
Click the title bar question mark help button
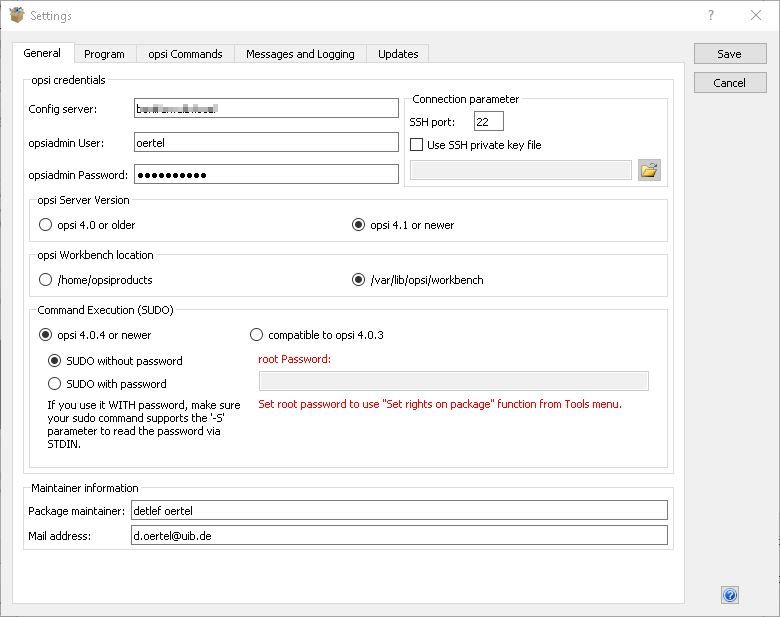click(x=711, y=15)
